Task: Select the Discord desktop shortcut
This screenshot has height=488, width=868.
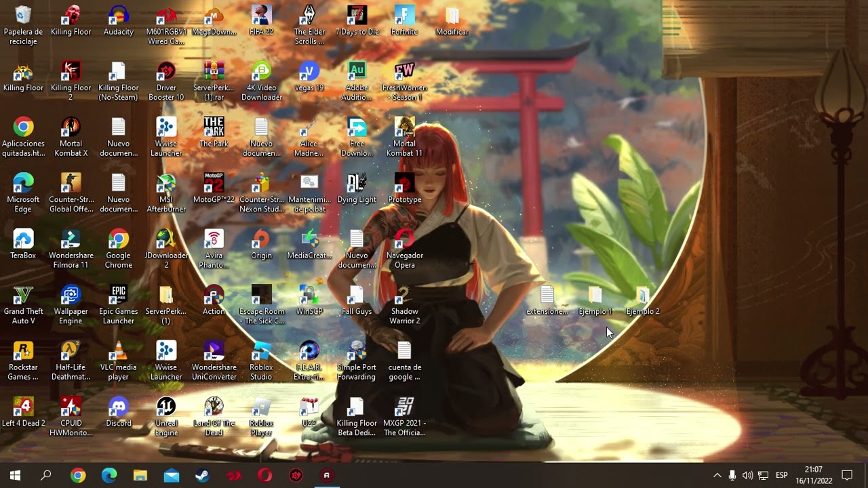Action: pyautogui.click(x=119, y=413)
